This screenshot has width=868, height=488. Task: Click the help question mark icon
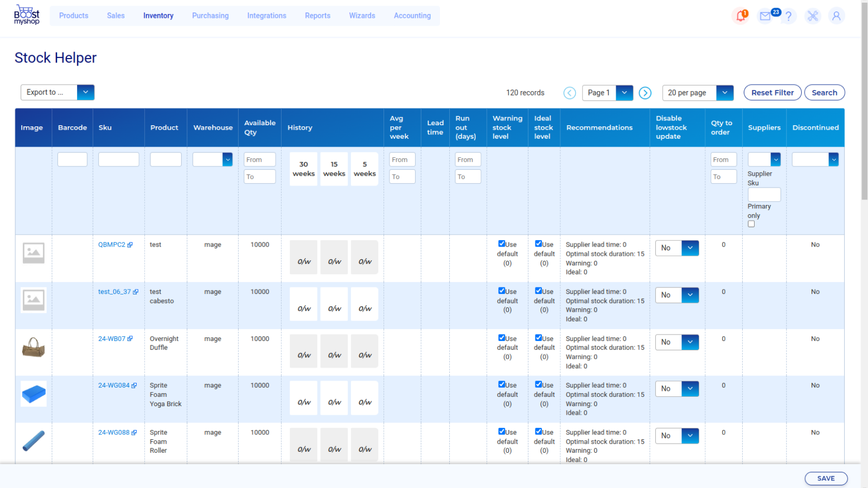pos(789,16)
